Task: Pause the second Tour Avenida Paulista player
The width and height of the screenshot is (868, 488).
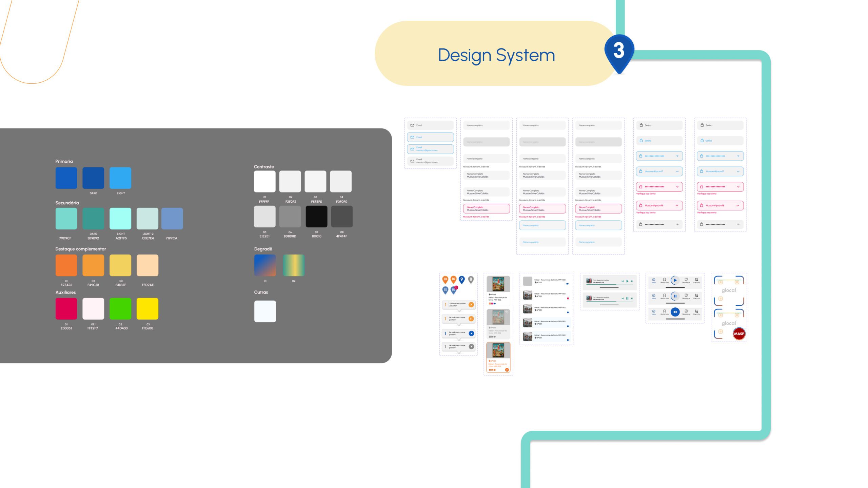Action: (x=627, y=299)
